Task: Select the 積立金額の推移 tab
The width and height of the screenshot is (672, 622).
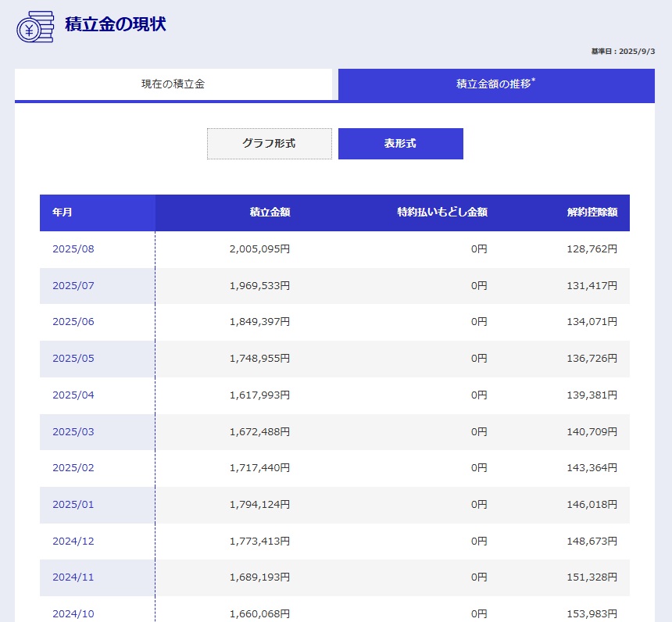Action: (x=496, y=84)
